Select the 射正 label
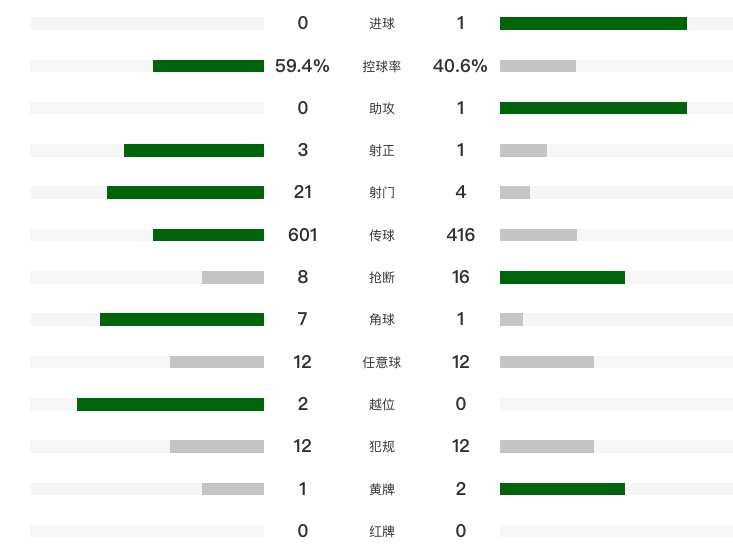The width and height of the screenshot is (733, 558). tap(381, 151)
